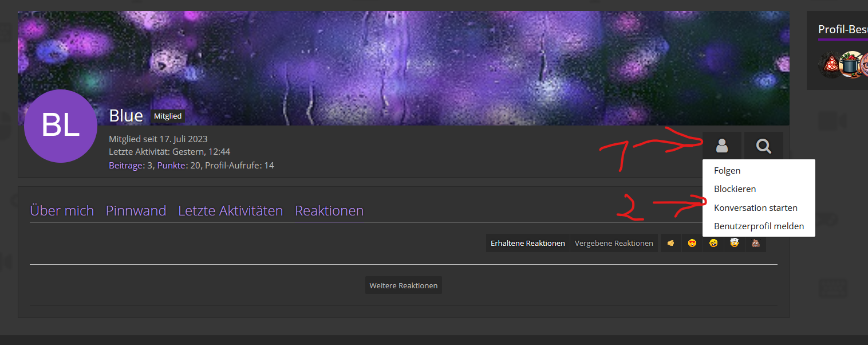This screenshot has width=868, height=345.
Task: Click Konversation starten menu entry
Action: (x=755, y=207)
